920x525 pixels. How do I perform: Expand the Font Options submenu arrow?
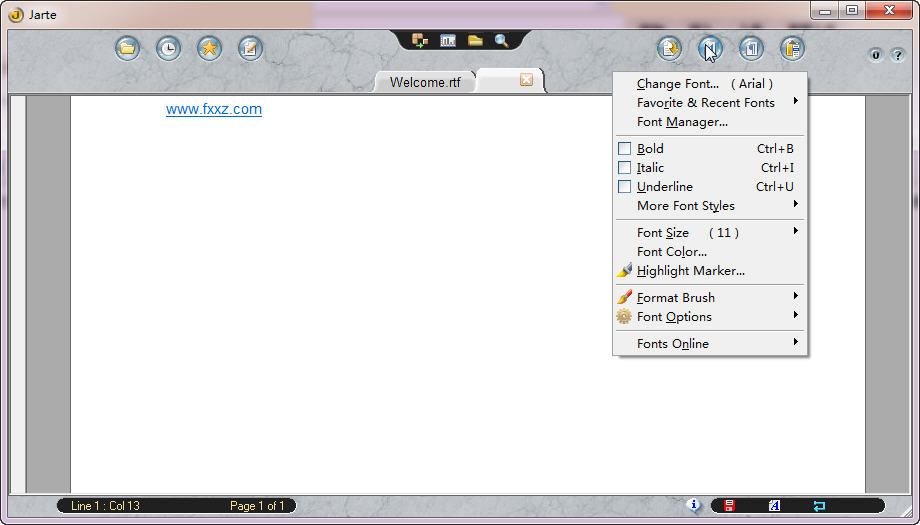[796, 315]
